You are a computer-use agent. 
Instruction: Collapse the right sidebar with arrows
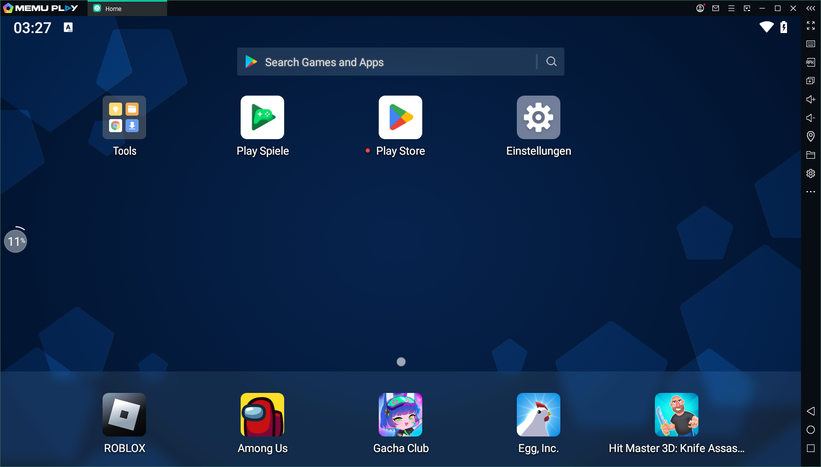[x=810, y=8]
